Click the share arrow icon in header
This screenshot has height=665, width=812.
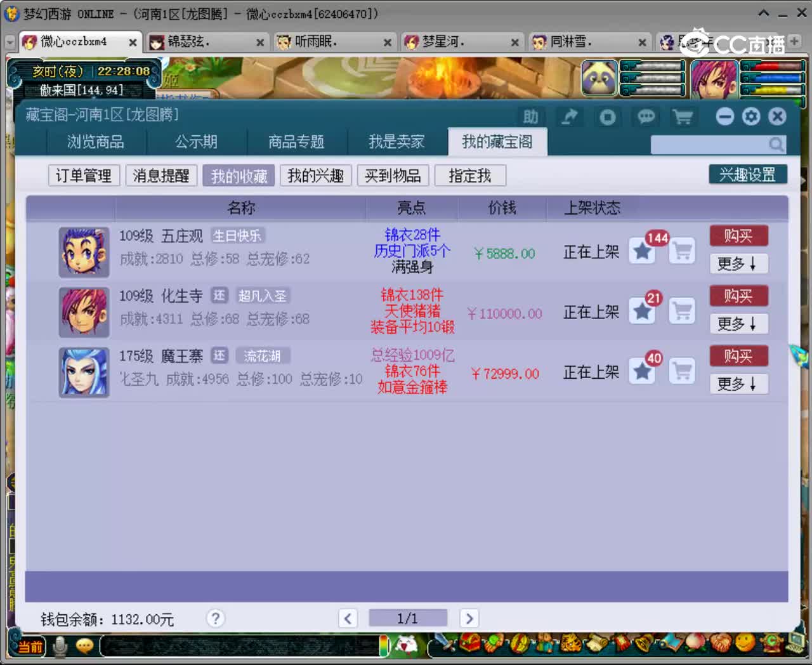(x=569, y=117)
